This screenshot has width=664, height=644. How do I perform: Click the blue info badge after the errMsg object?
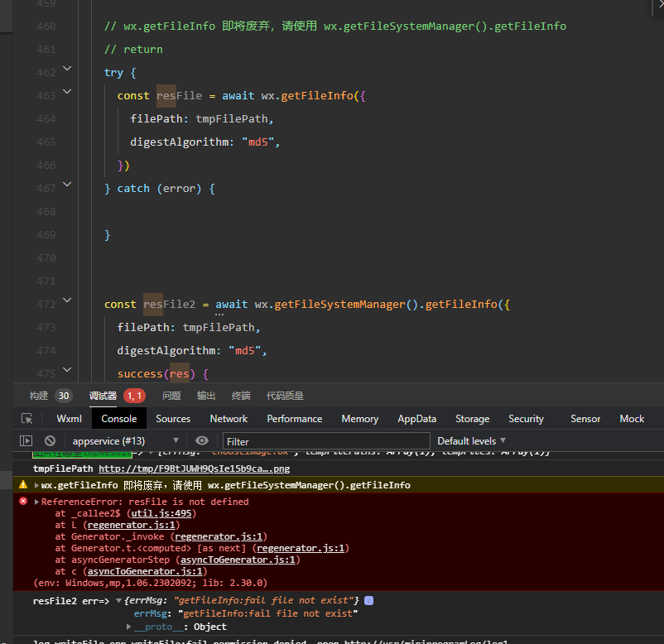pyautogui.click(x=368, y=600)
